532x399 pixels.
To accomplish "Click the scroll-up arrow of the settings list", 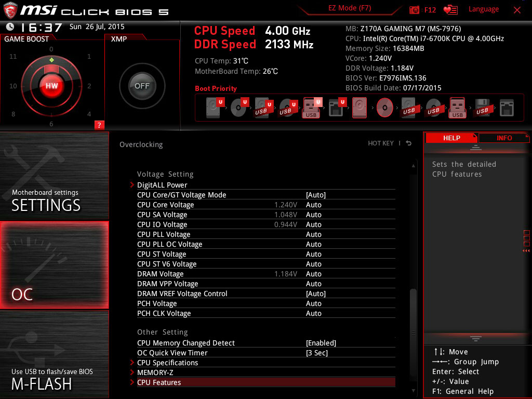I will [413, 166].
